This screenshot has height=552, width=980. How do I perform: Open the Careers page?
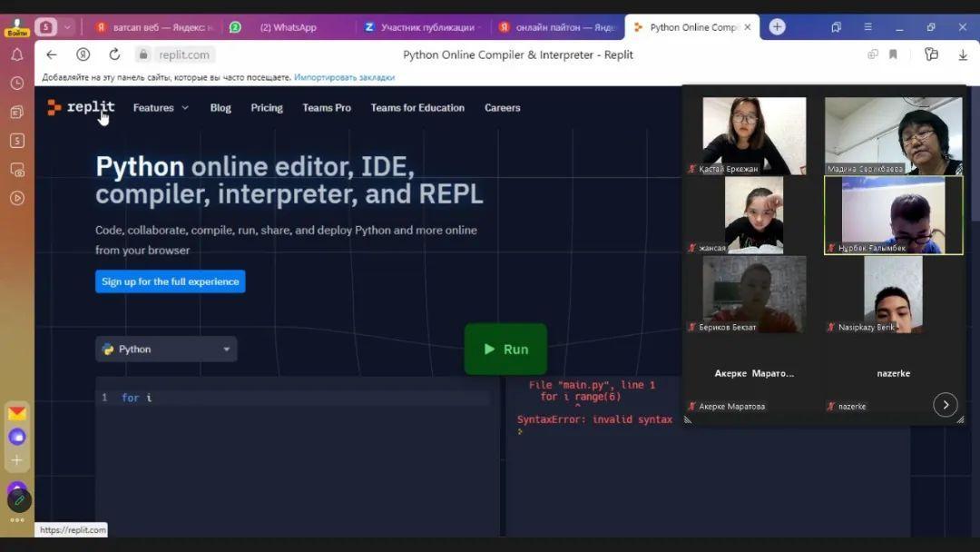point(503,107)
